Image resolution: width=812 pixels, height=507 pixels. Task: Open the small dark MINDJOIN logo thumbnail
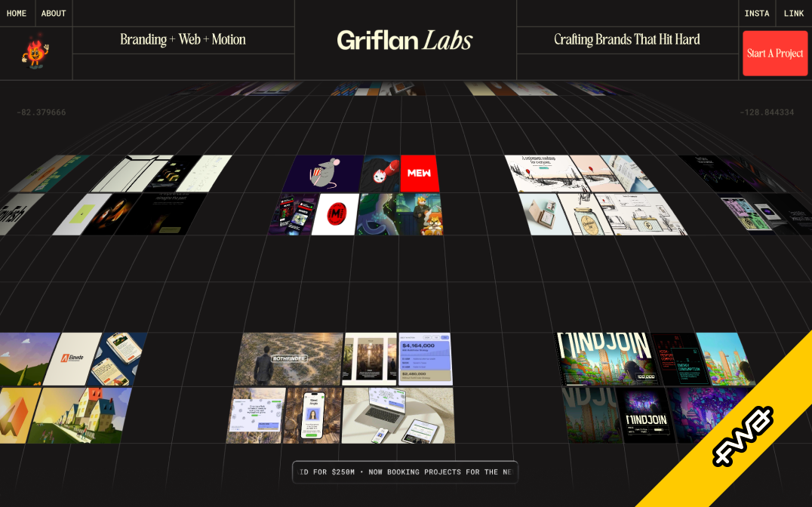click(x=646, y=416)
